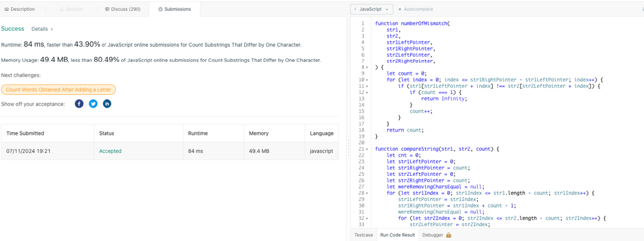The width and height of the screenshot is (644, 241).
Task: Open the Solution tab
Action: click(71, 9)
